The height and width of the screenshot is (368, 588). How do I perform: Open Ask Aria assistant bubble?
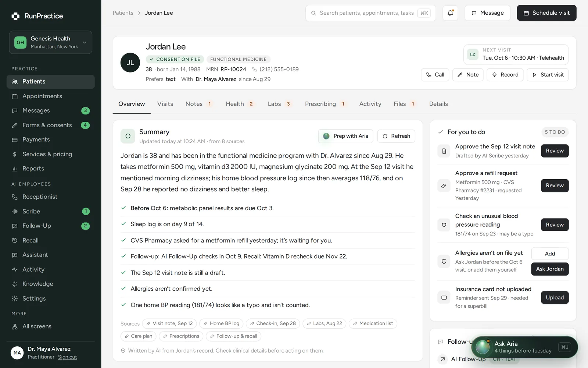click(524, 347)
